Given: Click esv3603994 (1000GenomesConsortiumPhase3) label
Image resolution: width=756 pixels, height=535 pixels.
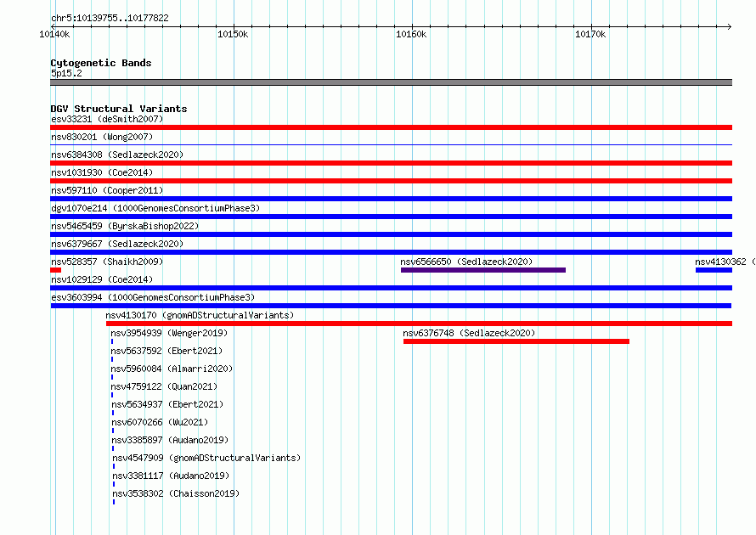Looking at the screenshot, I should click(153, 297).
